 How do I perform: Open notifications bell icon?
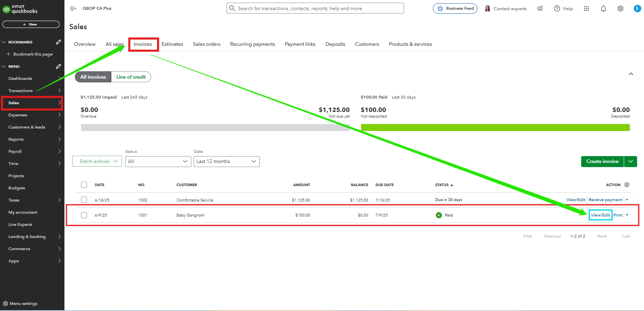(603, 9)
